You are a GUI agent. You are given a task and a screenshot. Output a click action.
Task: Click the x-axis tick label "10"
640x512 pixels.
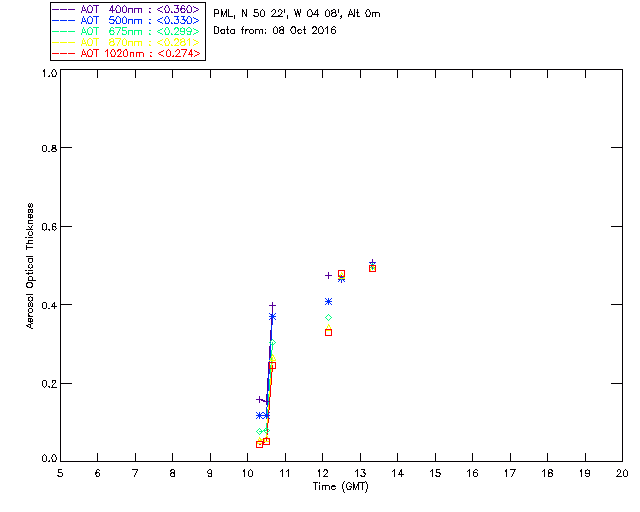247,473
